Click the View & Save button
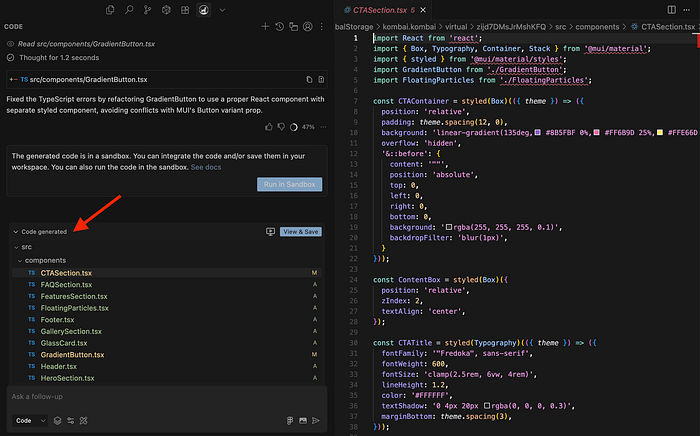Screen dimensions: 700x436 (x=300, y=231)
